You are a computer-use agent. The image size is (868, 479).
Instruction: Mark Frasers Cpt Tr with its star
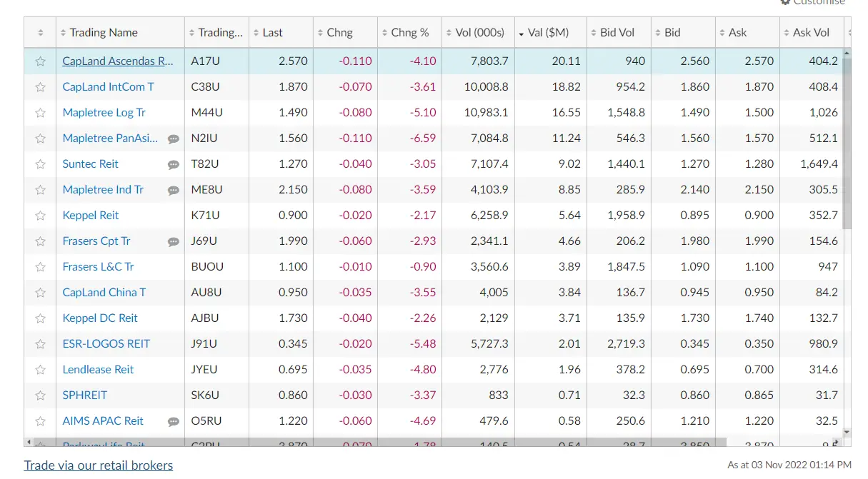(40, 241)
